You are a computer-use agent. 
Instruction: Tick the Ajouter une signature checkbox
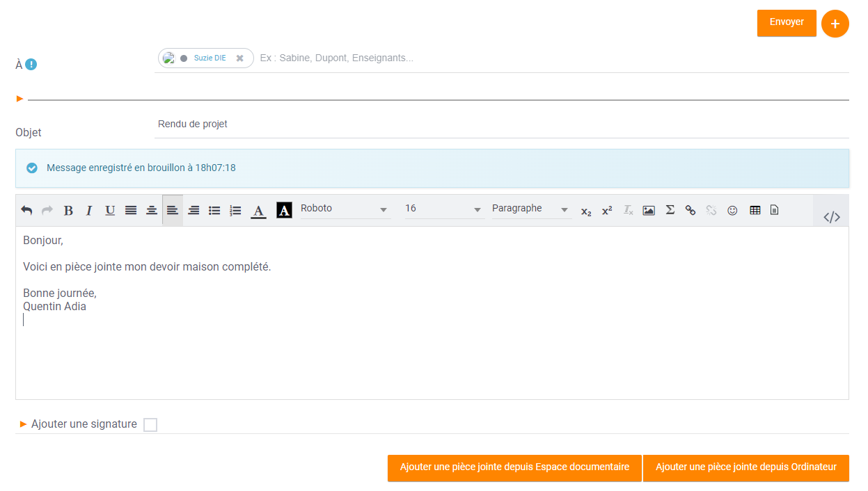pos(150,425)
